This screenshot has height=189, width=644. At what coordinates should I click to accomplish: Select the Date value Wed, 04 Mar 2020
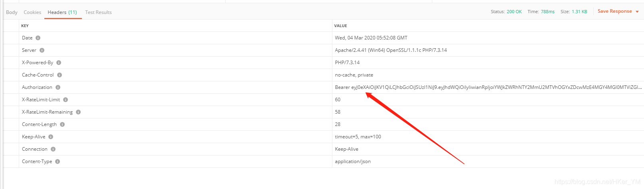pyautogui.click(x=371, y=38)
